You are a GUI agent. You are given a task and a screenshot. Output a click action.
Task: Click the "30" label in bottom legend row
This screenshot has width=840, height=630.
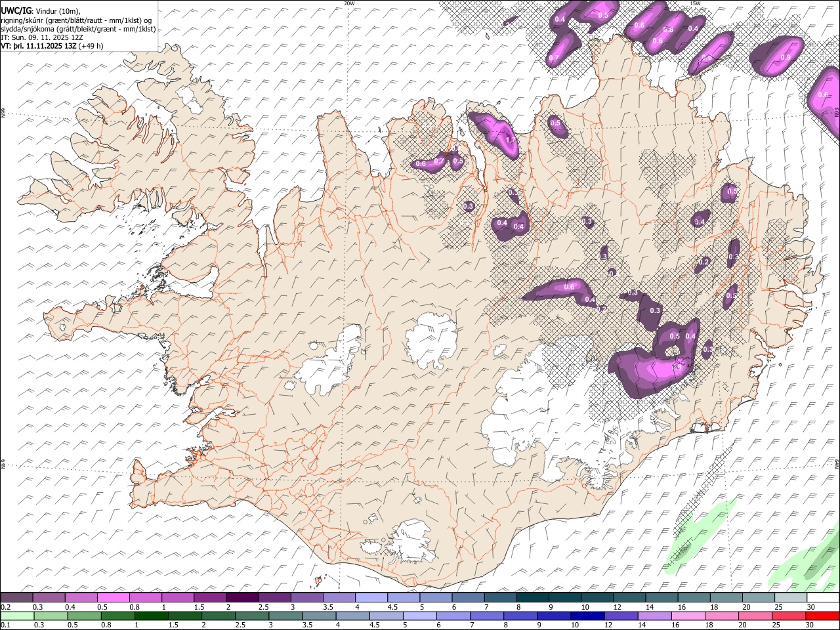pyautogui.click(x=811, y=625)
